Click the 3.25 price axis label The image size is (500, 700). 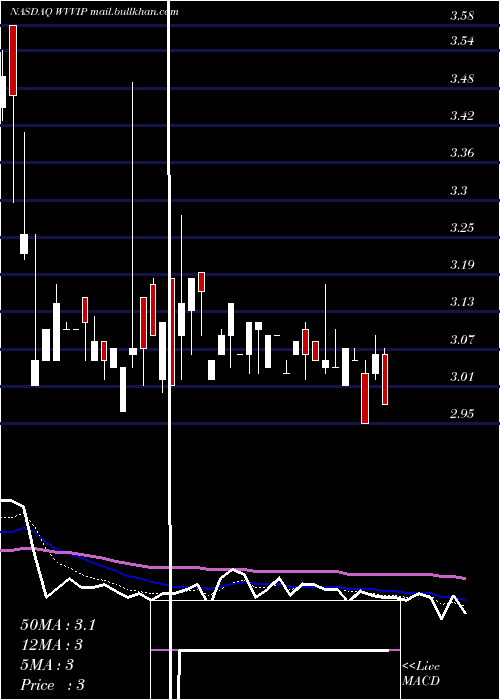pos(462,228)
